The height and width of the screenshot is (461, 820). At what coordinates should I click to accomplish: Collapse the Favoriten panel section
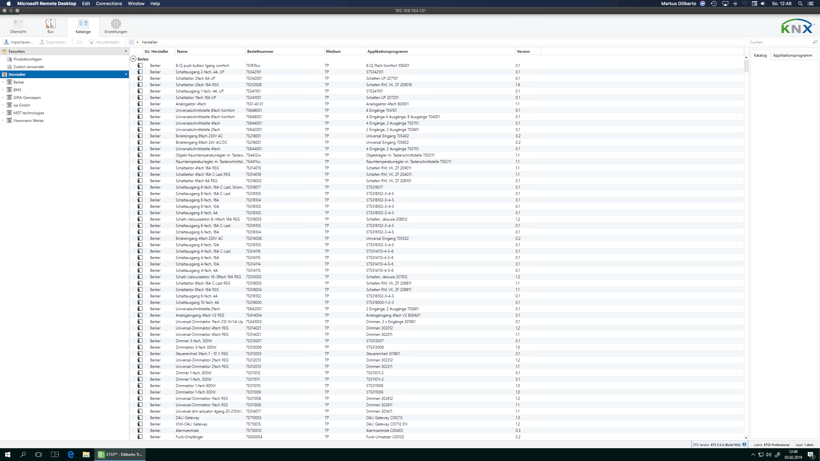(x=126, y=52)
